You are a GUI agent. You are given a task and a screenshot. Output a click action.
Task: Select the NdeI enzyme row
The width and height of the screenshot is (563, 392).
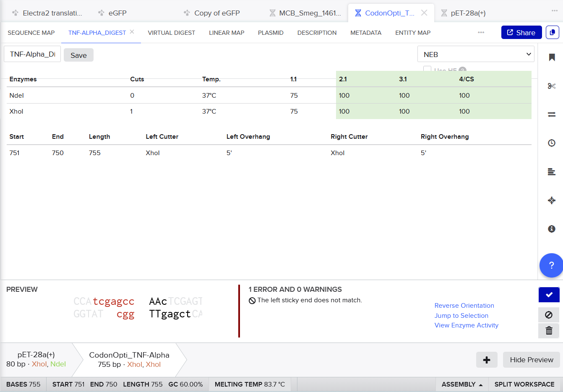(x=269, y=95)
